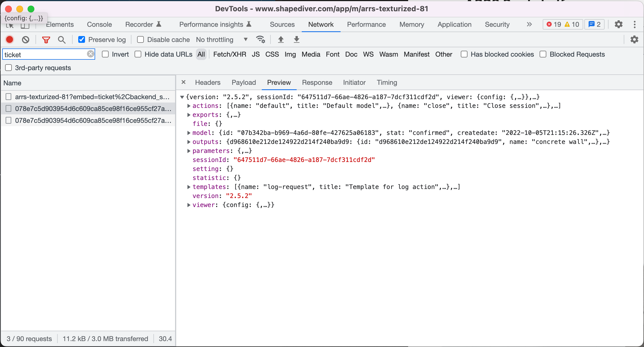This screenshot has width=644, height=347.
Task: Open network conditions settings
Action: click(x=261, y=39)
